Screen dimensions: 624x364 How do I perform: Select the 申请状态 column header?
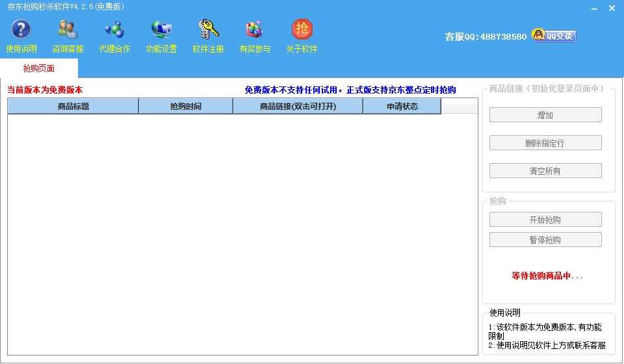pos(402,107)
